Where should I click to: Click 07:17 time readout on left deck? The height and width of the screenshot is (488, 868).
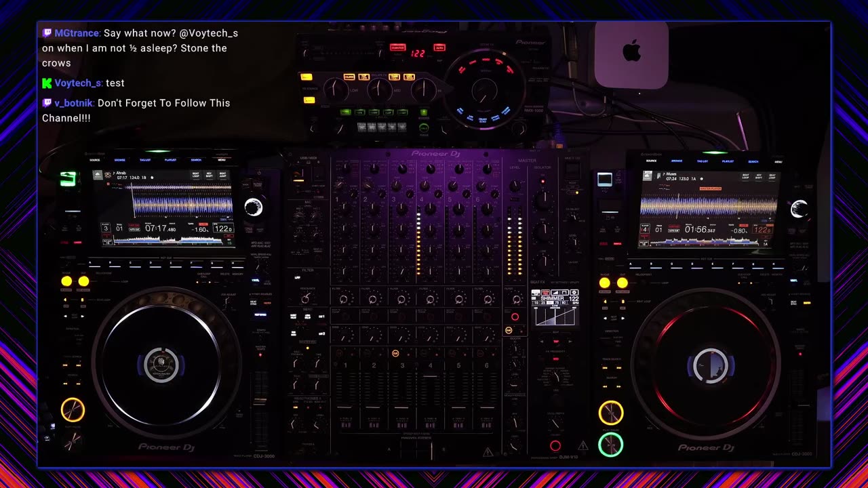point(160,228)
